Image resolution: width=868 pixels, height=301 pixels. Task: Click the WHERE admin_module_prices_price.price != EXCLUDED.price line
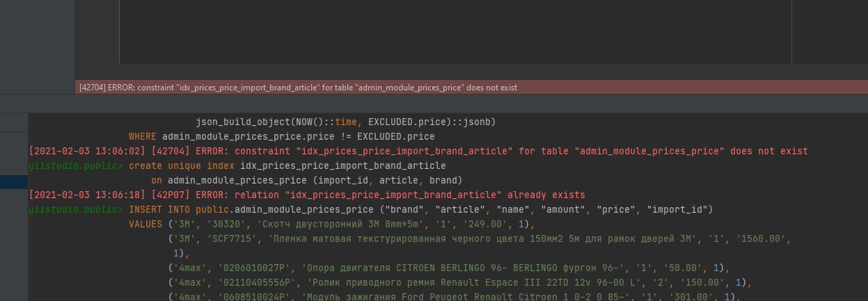tap(281, 136)
